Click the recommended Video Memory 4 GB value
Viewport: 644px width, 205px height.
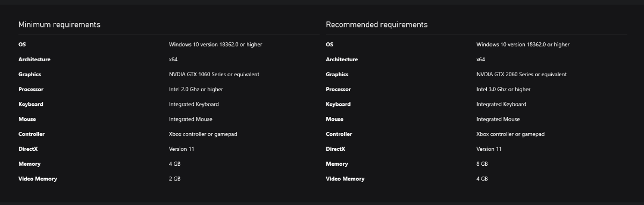482,179
